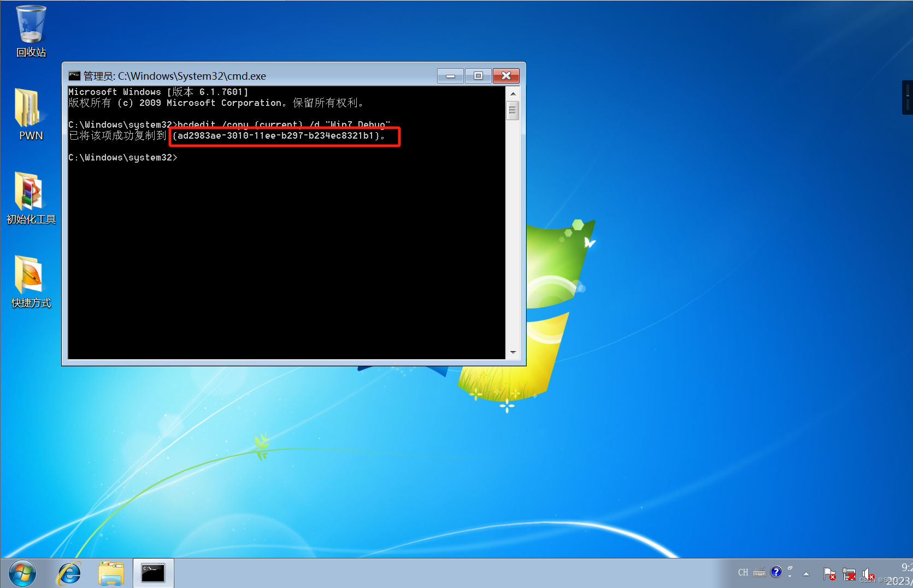Toggle the keyboard layout tray icon
This screenshot has height=588, width=913.
[x=759, y=572]
